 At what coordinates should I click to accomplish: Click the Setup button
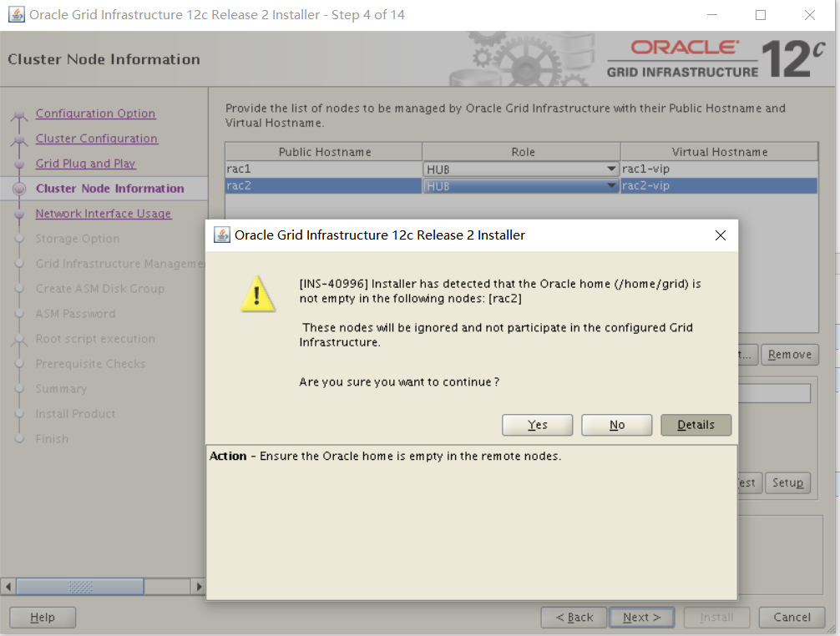[x=787, y=483]
